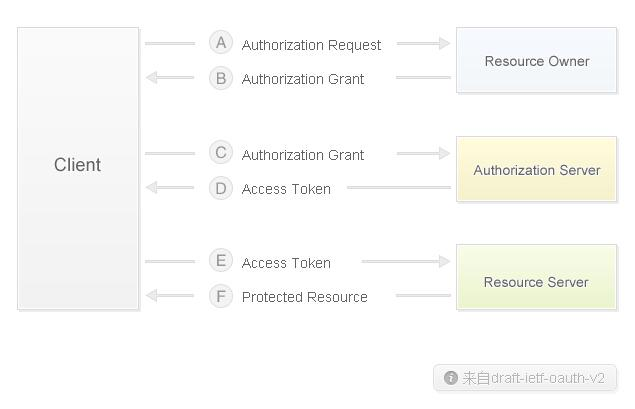
Task: Click the info icon in the source badge
Action: click(451, 378)
